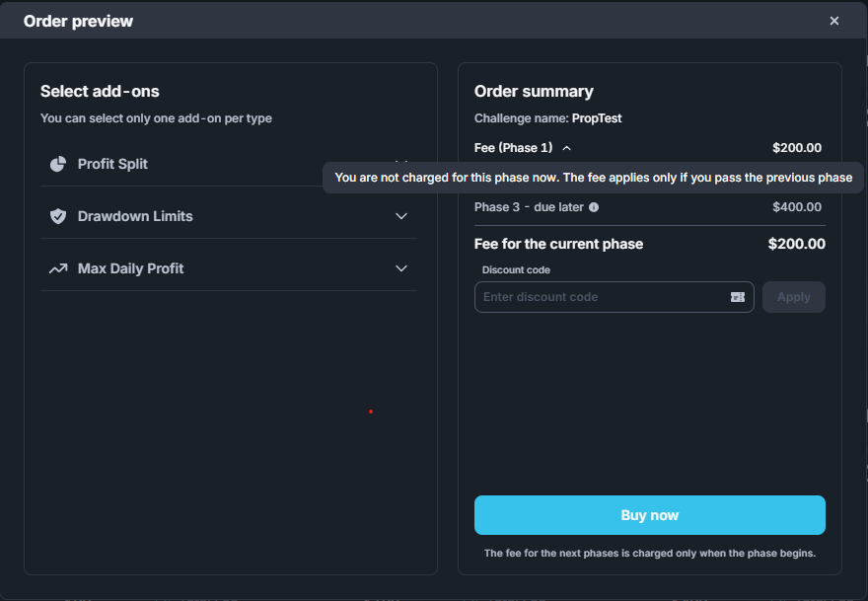This screenshot has height=601, width=868.
Task: Click the Phase 3 - due later text
Action: click(529, 207)
